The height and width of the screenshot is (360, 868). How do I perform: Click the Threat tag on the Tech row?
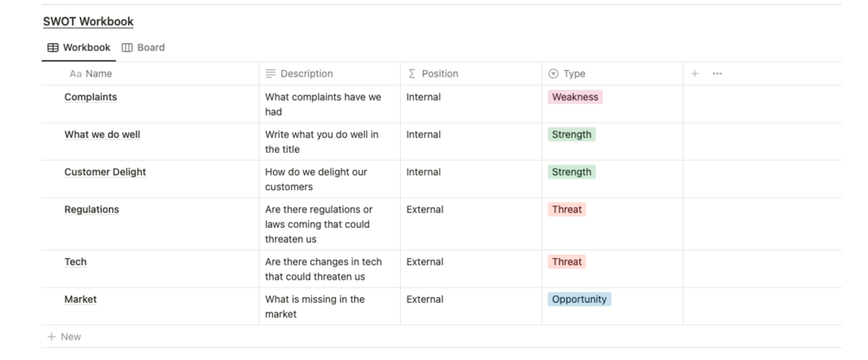click(567, 262)
